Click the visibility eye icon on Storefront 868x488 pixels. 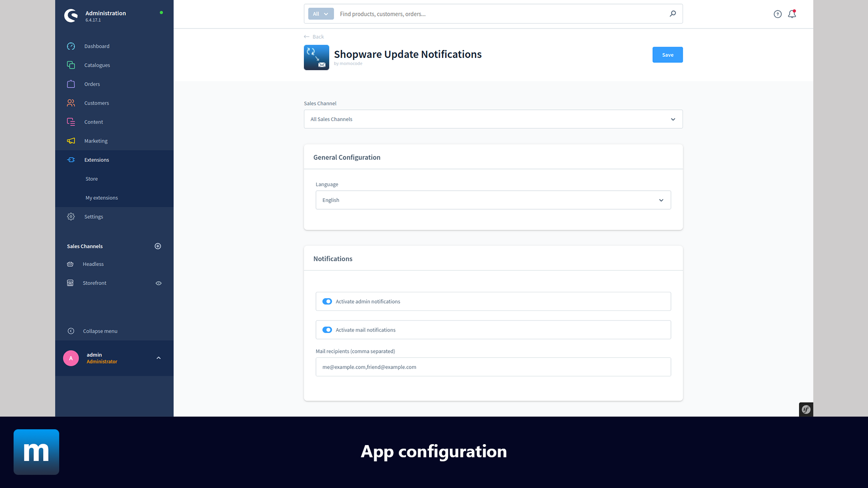(x=159, y=283)
